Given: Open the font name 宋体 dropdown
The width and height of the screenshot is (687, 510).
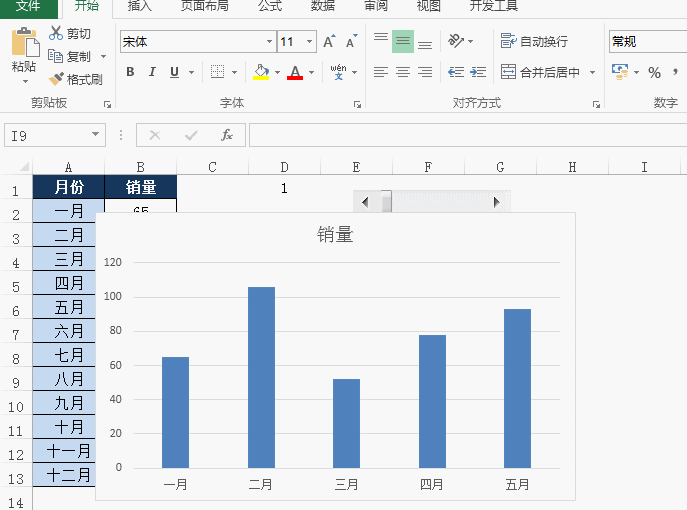Looking at the screenshot, I should click(269, 42).
